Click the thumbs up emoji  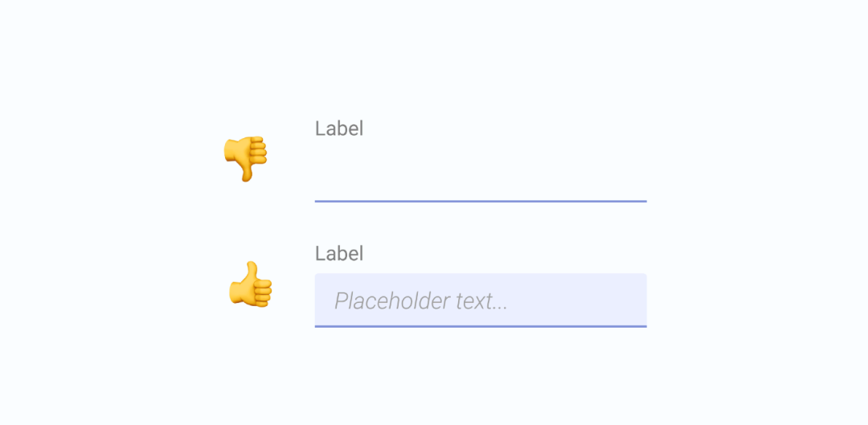coord(251,284)
